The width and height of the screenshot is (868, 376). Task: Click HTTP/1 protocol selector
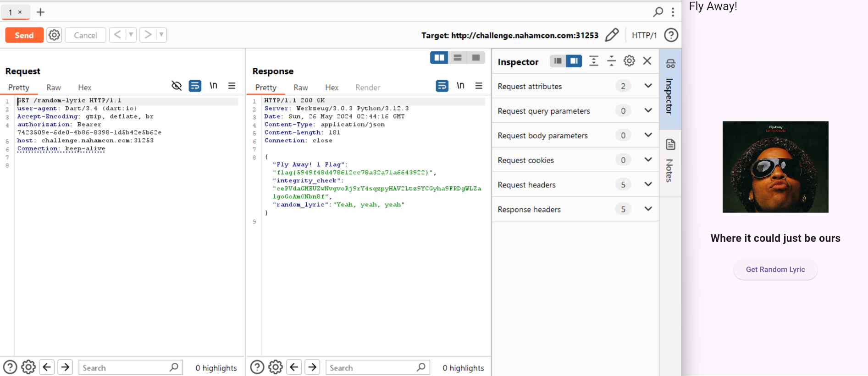644,35
